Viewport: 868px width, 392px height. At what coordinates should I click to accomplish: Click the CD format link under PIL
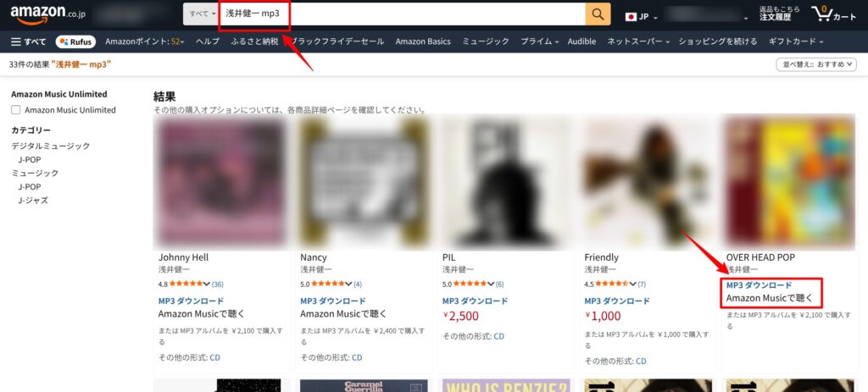pyautogui.click(x=498, y=336)
